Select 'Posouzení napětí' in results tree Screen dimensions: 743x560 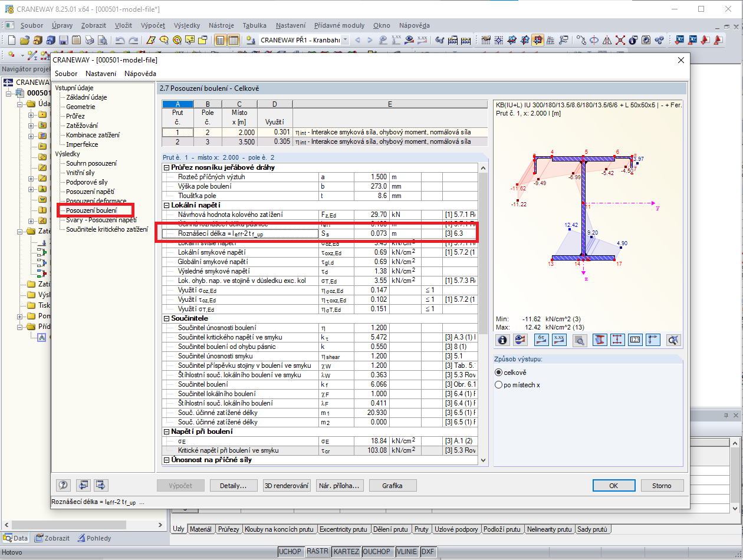click(90, 192)
